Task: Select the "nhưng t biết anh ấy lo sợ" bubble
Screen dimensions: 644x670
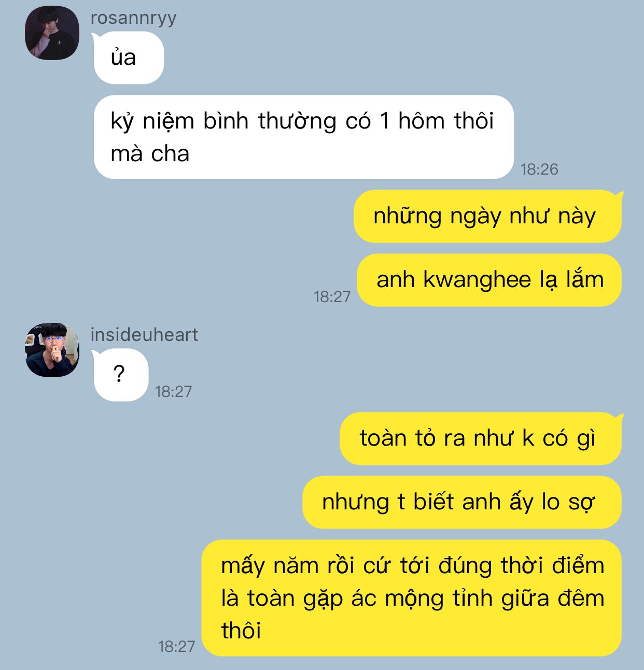Action: (461, 502)
